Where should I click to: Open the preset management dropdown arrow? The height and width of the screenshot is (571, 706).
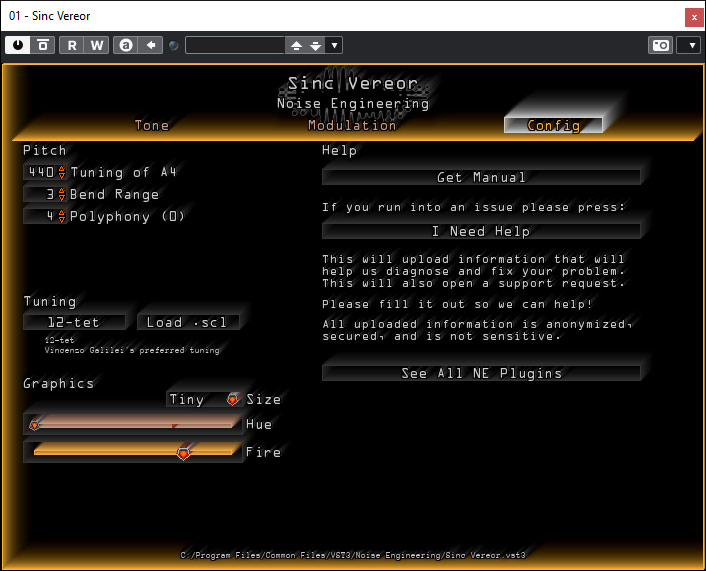[x=334, y=45]
